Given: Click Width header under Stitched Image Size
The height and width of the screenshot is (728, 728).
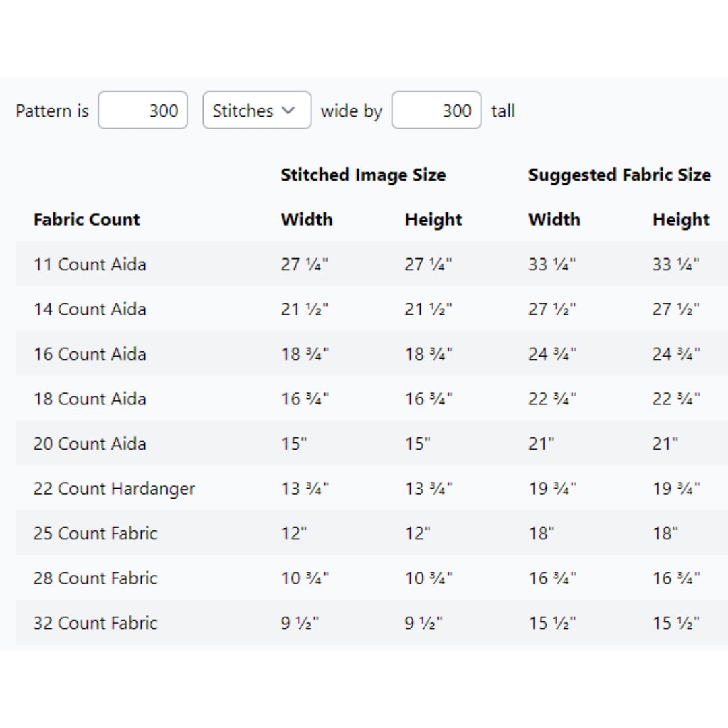Looking at the screenshot, I should click(307, 220).
